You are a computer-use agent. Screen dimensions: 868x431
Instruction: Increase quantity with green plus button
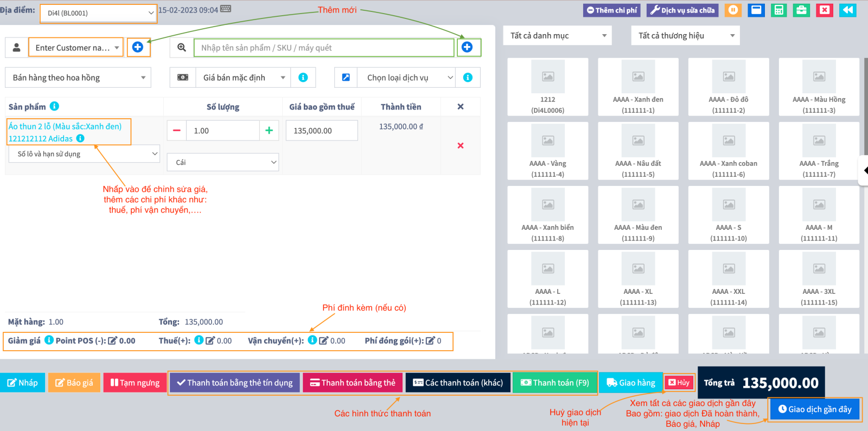(x=269, y=131)
